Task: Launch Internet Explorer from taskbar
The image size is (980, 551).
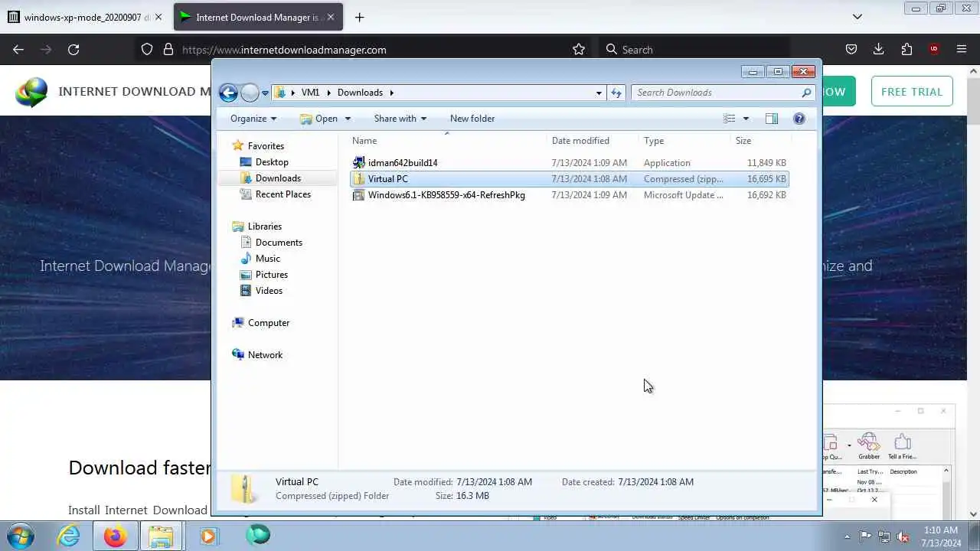Action: (69, 536)
